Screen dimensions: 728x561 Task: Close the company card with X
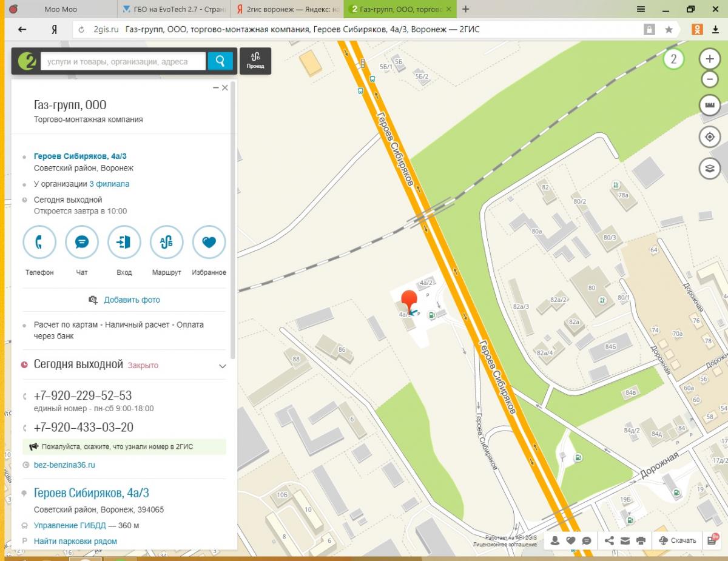(225, 88)
